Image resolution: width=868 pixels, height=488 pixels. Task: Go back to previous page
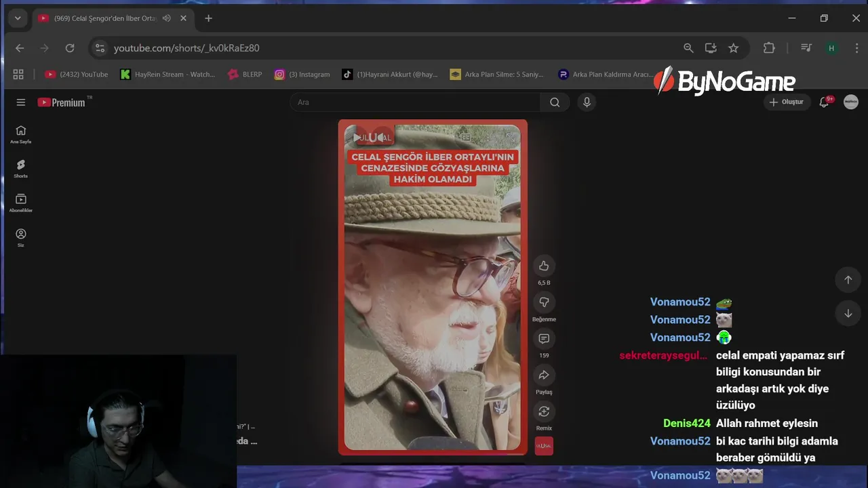20,48
